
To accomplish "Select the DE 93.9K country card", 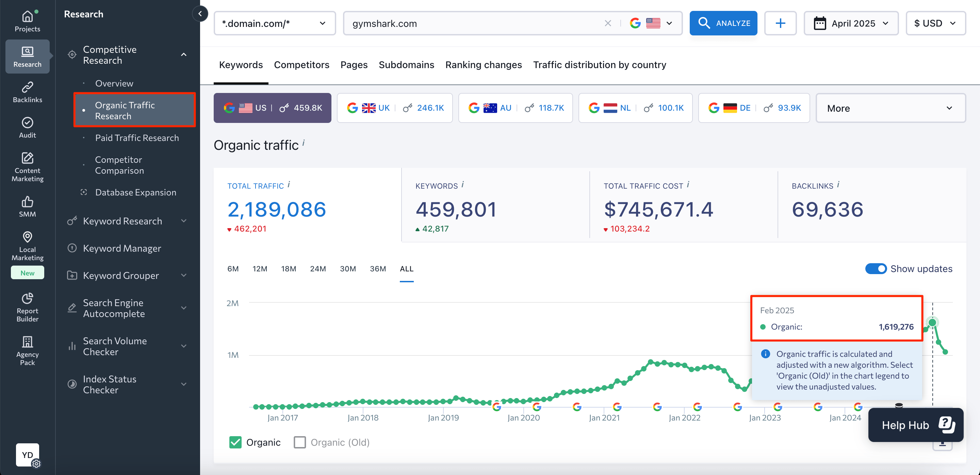I will click(x=754, y=108).
